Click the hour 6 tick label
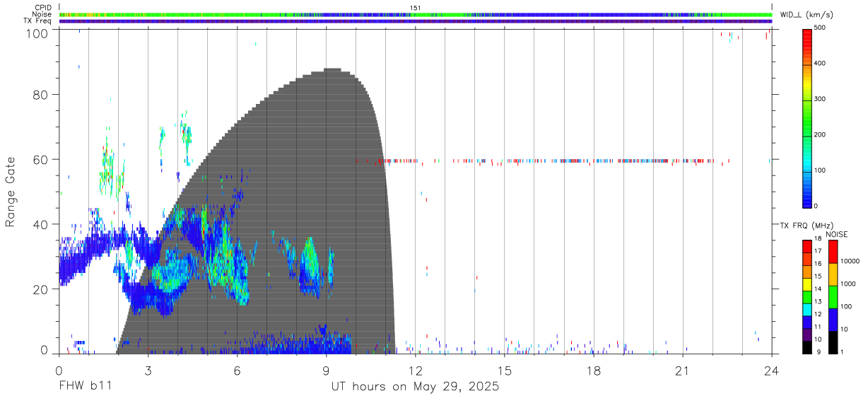This screenshot has height=401, width=868. point(237,370)
